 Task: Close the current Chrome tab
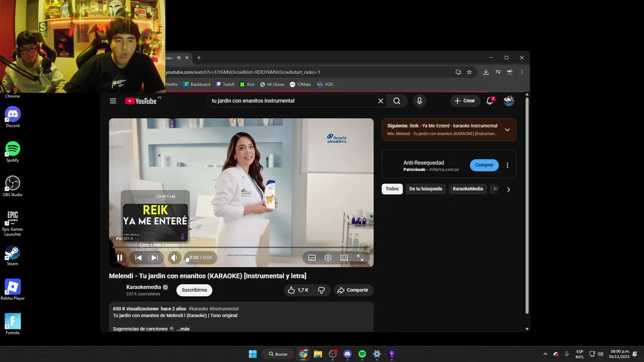tap(187, 58)
